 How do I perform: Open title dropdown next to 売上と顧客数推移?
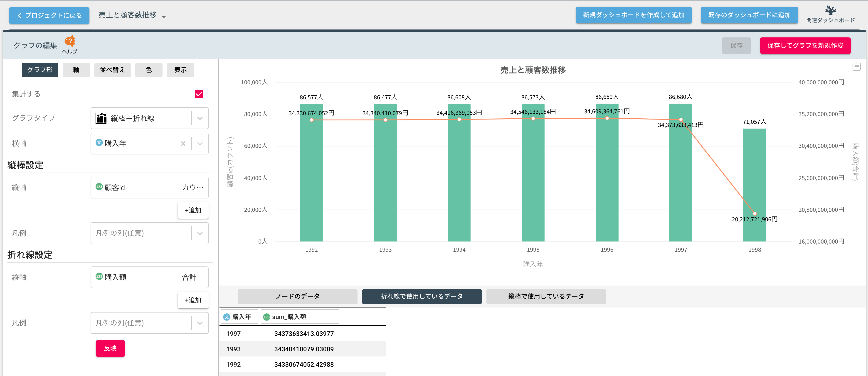coord(164,17)
